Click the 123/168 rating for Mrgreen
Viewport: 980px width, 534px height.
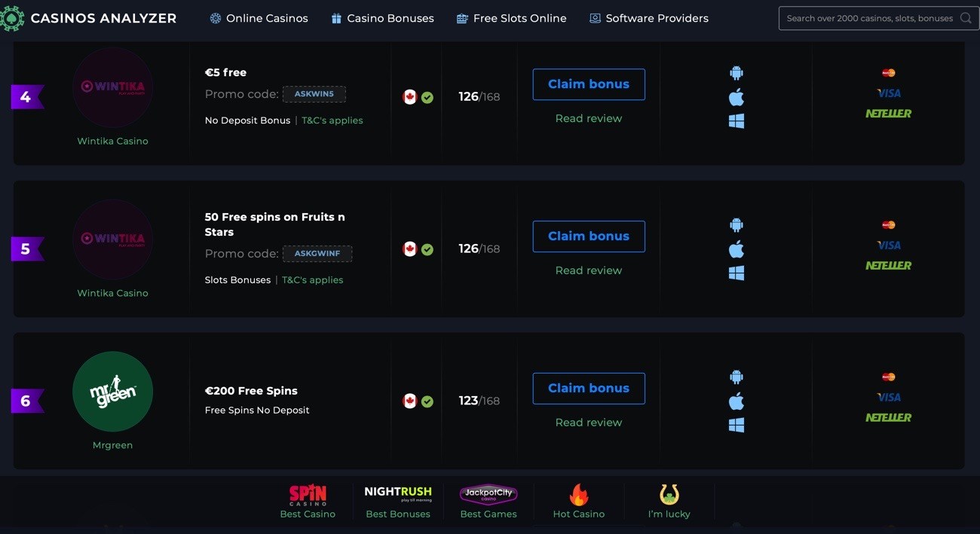pos(479,401)
